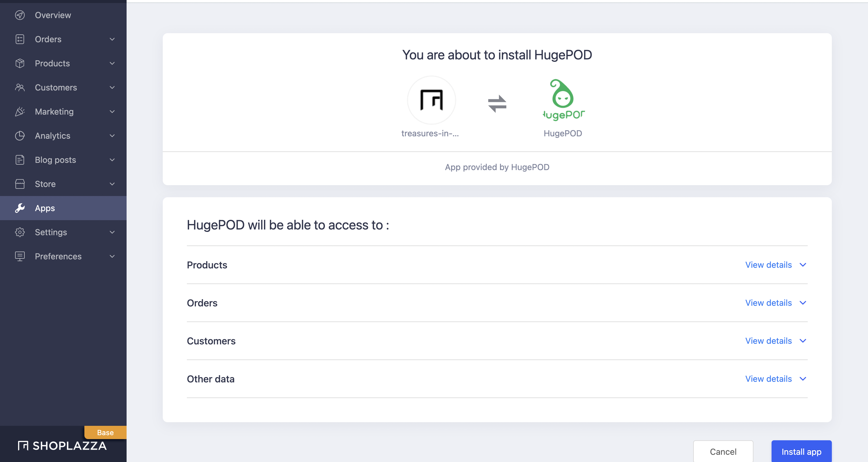Click the Orders list icon in sidebar
Viewport: 868px width, 462px height.
(20, 39)
